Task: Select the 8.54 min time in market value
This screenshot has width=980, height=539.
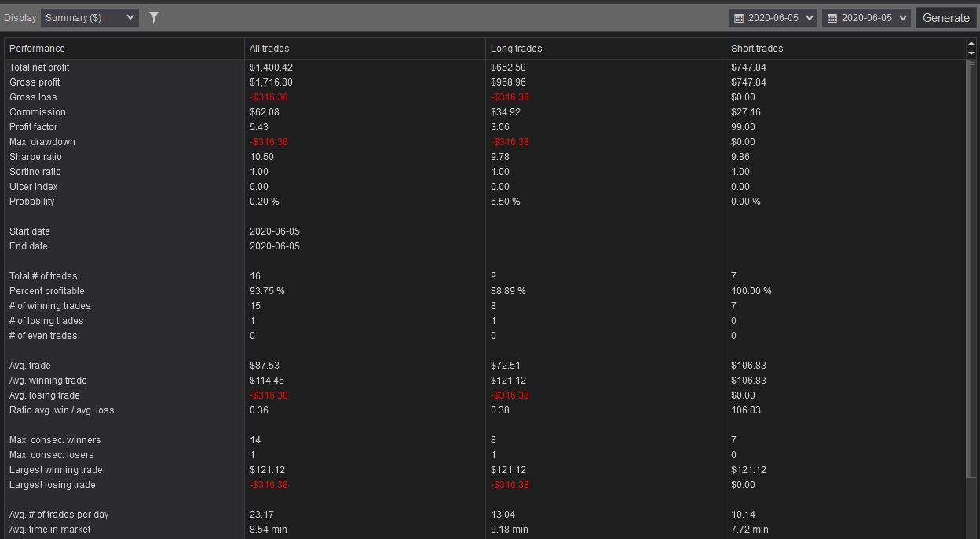Action: pyautogui.click(x=269, y=530)
